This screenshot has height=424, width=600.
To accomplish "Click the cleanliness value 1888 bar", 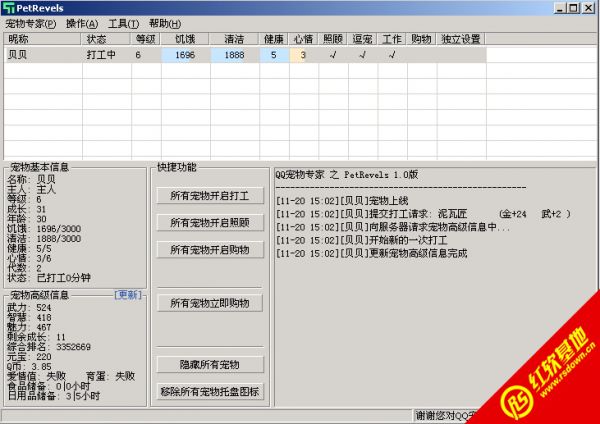I will [x=234, y=55].
